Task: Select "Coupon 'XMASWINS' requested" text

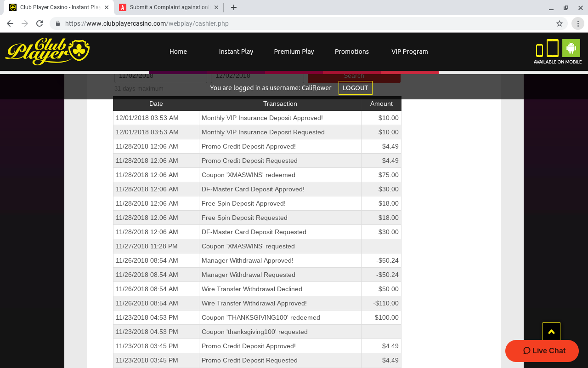Action: (x=248, y=246)
